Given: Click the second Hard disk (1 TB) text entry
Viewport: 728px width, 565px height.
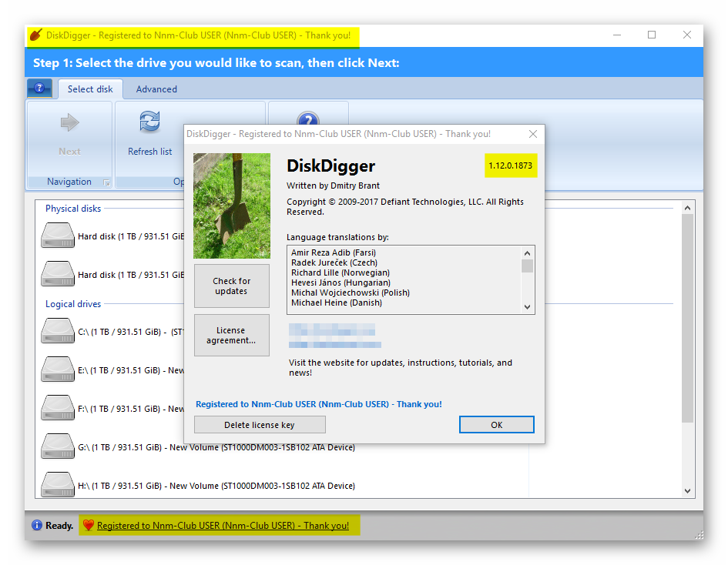Looking at the screenshot, I should (x=131, y=275).
